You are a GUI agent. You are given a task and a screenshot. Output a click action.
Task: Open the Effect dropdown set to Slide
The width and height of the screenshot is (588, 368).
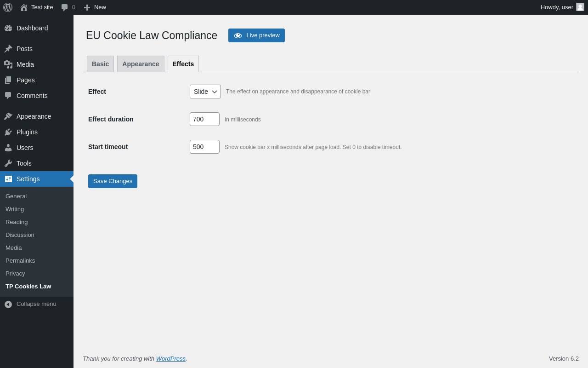(205, 92)
